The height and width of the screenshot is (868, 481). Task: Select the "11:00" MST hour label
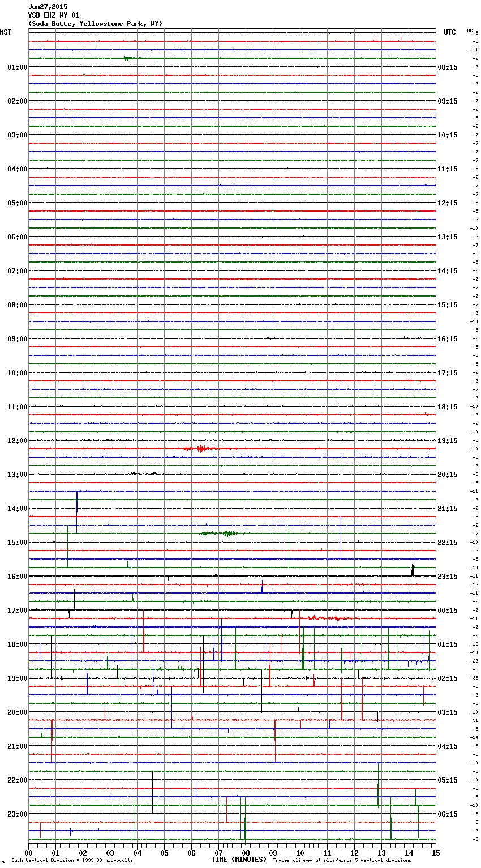tap(17, 407)
